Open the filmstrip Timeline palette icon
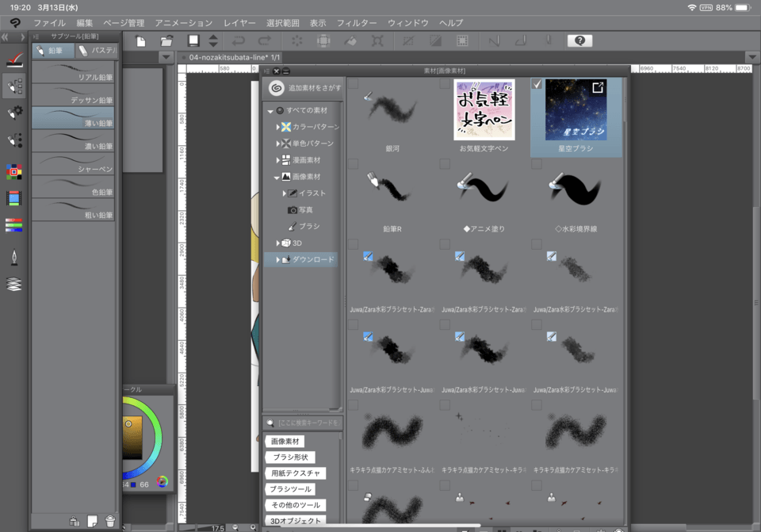Image resolution: width=761 pixels, height=532 pixels. pos(14,198)
